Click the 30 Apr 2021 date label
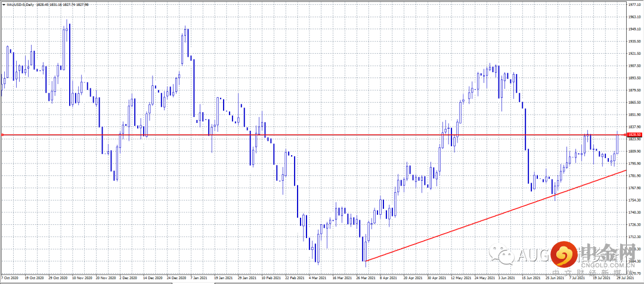Viewport: 644px width, 284px height. click(438, 278)
